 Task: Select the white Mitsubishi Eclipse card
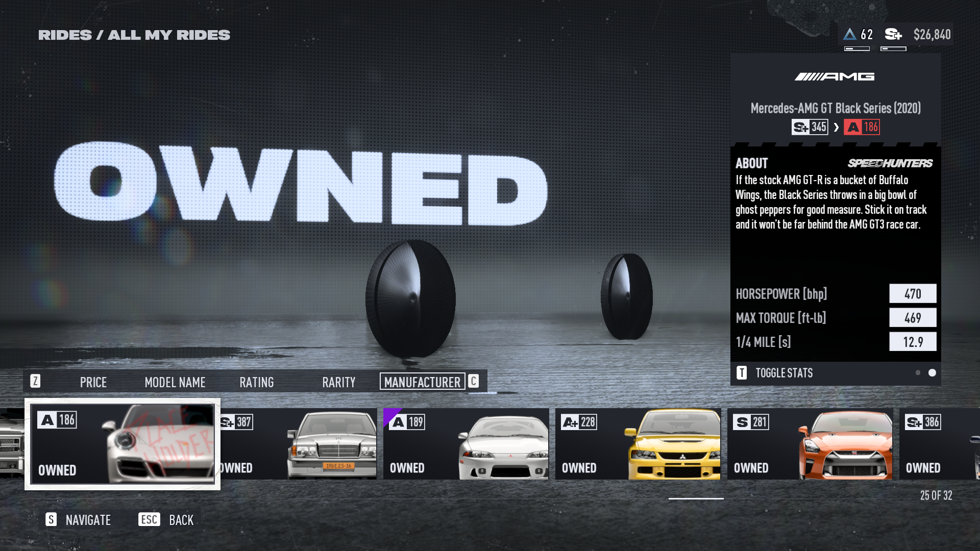click(466, 443)
